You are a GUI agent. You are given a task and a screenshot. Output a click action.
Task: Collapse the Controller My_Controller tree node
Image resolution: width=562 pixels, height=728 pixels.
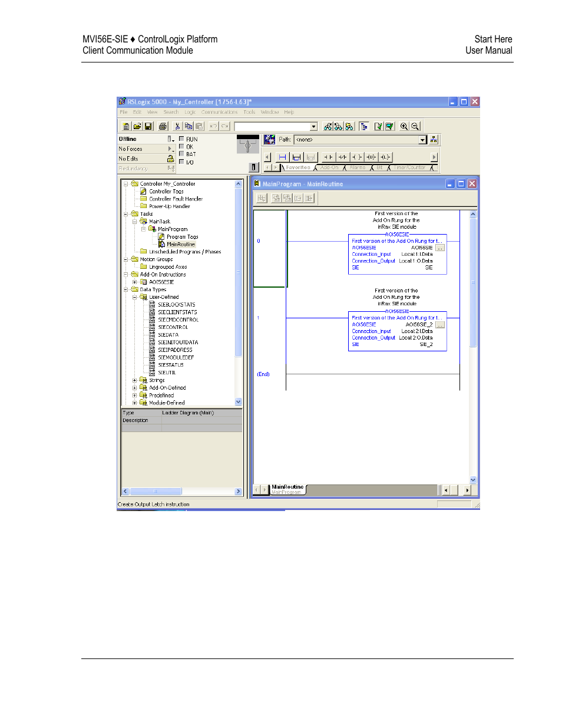click(x=125, y=184)
